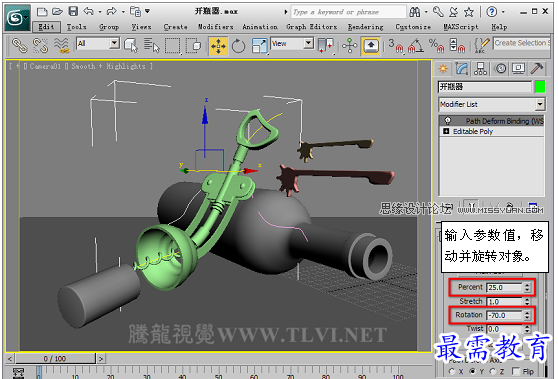Switch to the Motion panel tab
The image size is (558, 379).
click(500, 68)
